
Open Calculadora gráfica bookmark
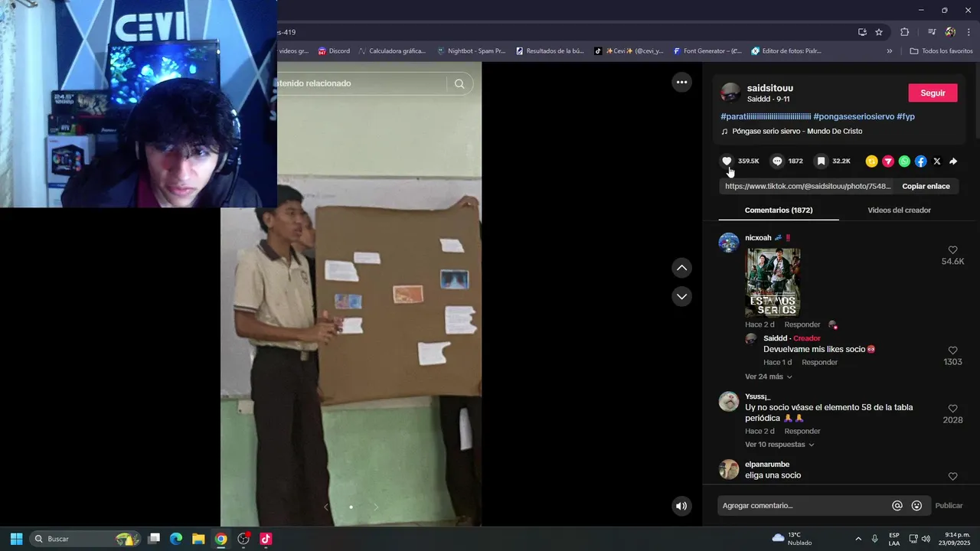pos(391,51)
